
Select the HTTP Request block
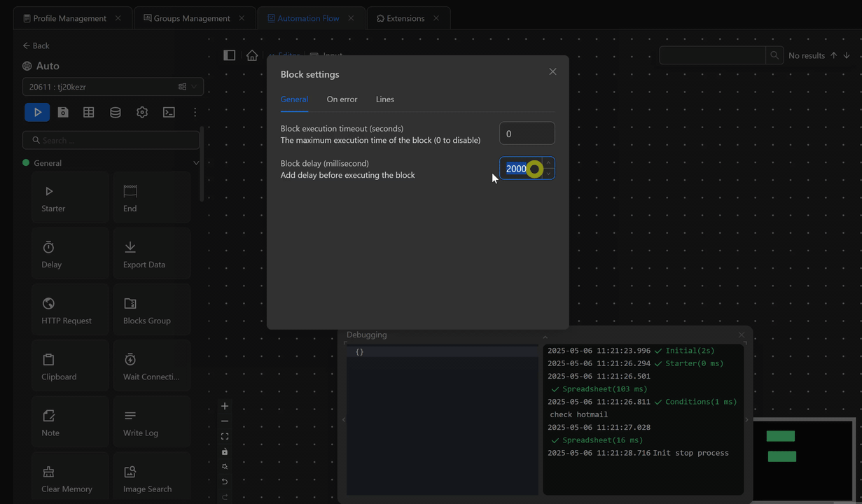coord(70,309)
